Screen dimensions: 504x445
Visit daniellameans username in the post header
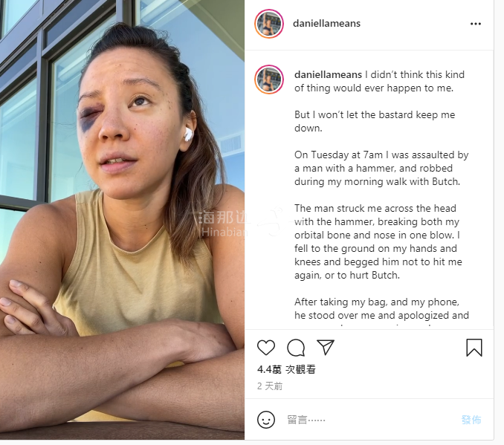[x=326, y=24]
